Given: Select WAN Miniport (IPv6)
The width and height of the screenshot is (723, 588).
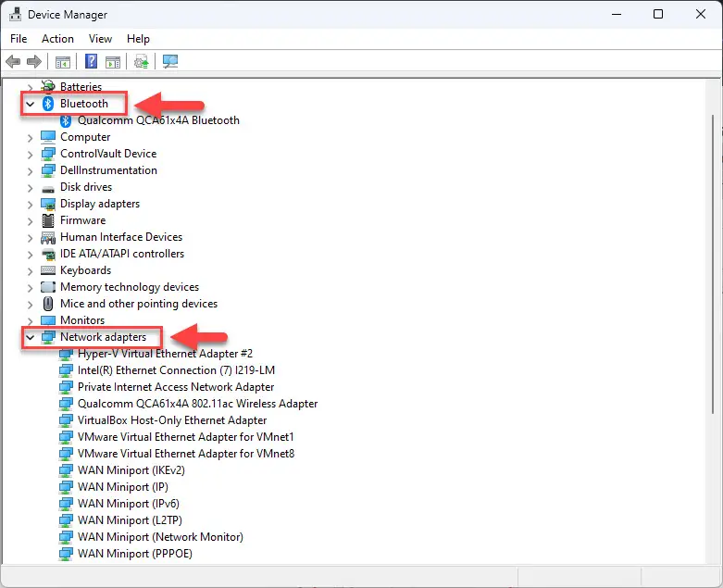Looking at the screenshot, I should pyautogui.click(x=128, y=504).
